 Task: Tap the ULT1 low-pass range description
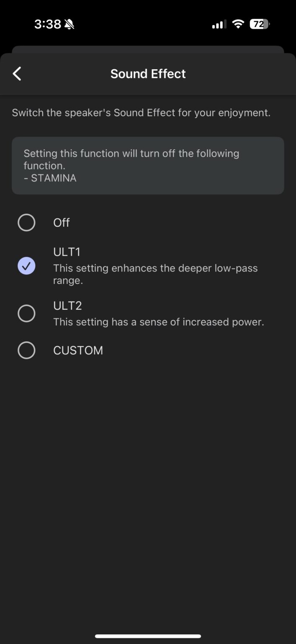coord(155,274)
